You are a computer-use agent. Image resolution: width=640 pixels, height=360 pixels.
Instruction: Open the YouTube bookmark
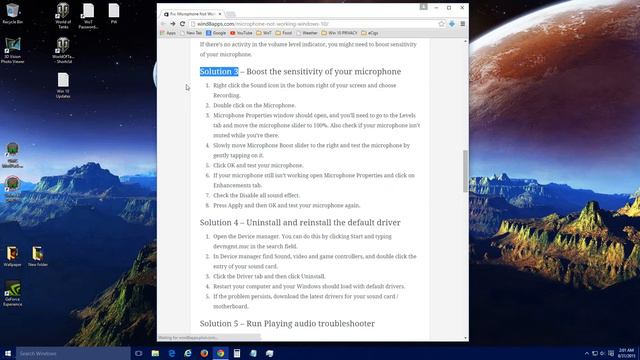241,33
